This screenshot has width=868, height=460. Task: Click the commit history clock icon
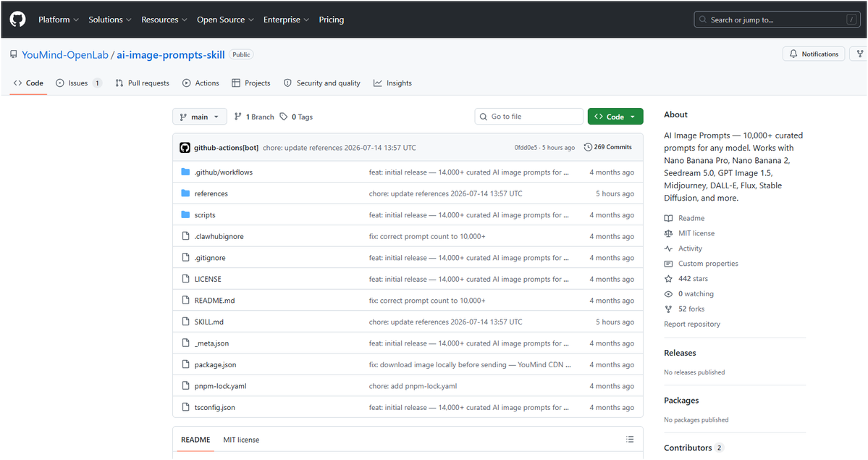coord(588,147)
